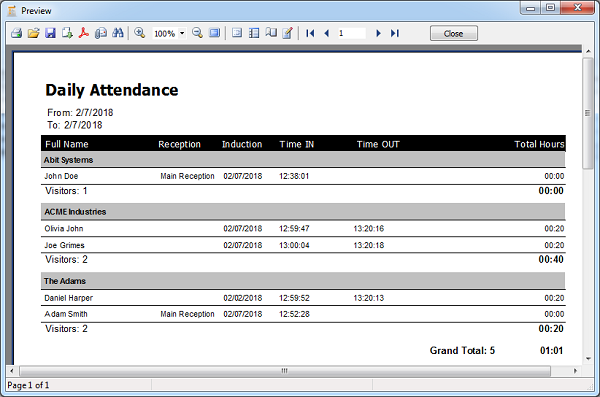The height and width of the screenshot is (397, 600).
Task: Toggle the thumbnails panel icon
Action: point(254,33)
